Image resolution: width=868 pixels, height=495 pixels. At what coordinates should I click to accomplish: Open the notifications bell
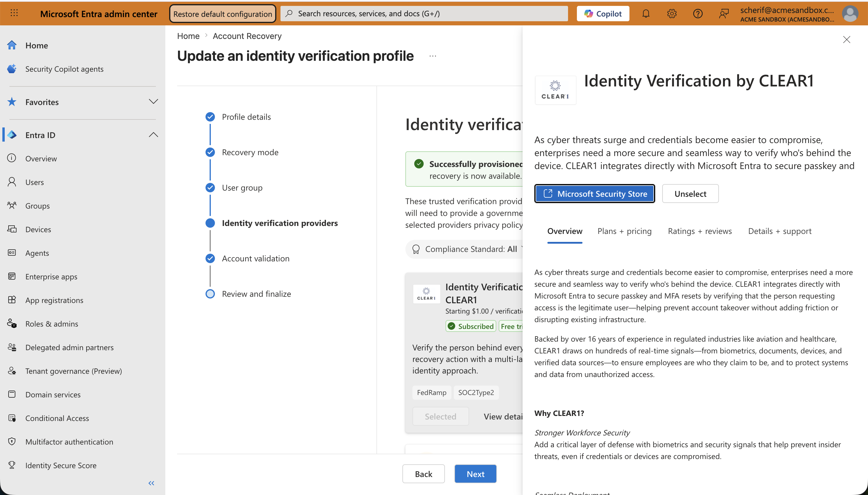tap(645, 14)
